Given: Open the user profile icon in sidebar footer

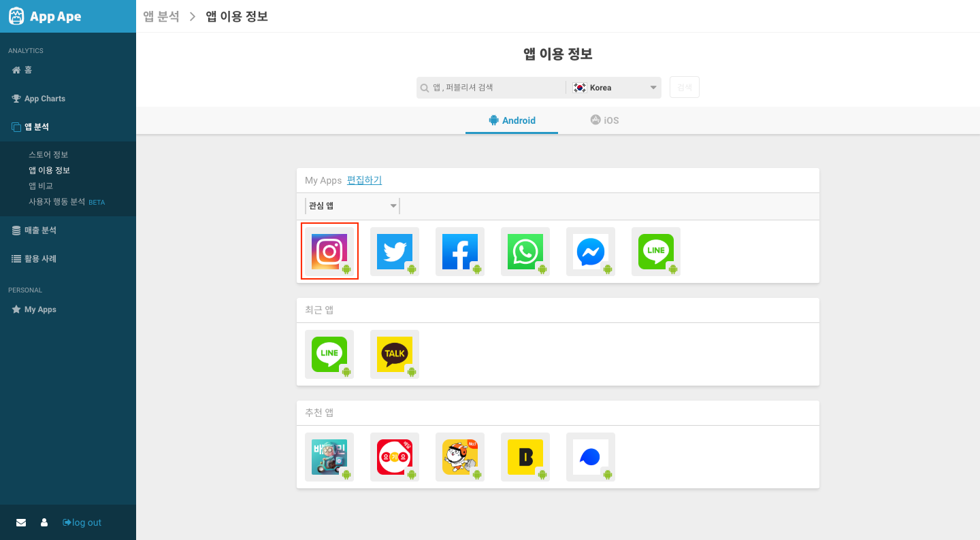Looking at the screenshot, I should [44, 522].
